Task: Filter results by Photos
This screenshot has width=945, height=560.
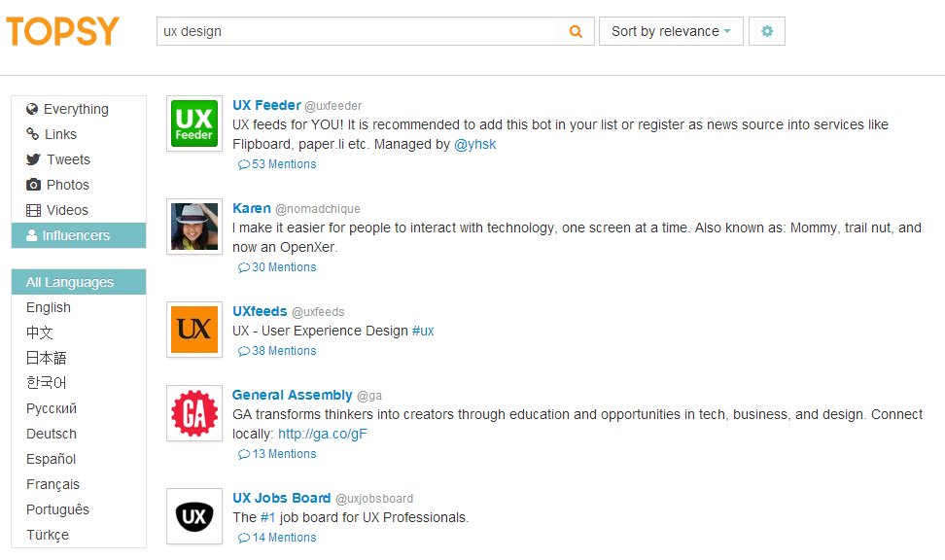Action: point(67,185)
